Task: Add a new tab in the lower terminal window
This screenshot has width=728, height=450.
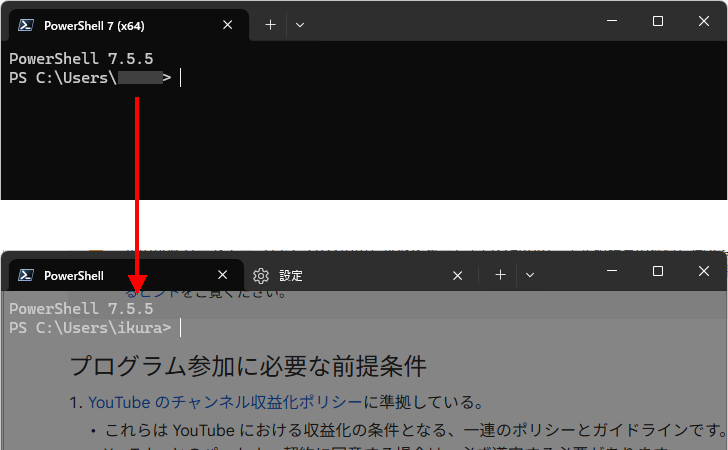Action: (x=500, y=275)
